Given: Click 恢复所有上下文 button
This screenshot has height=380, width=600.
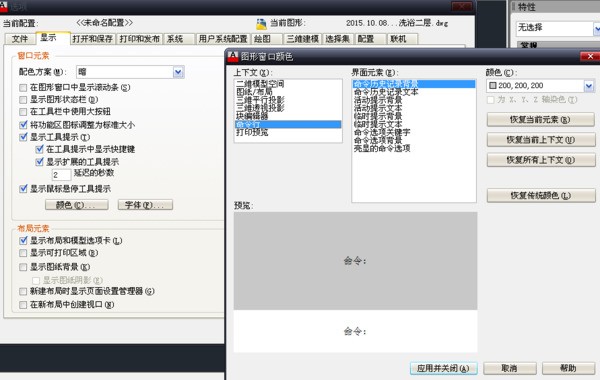Looking at the screenshot, I should click(541, 160).
